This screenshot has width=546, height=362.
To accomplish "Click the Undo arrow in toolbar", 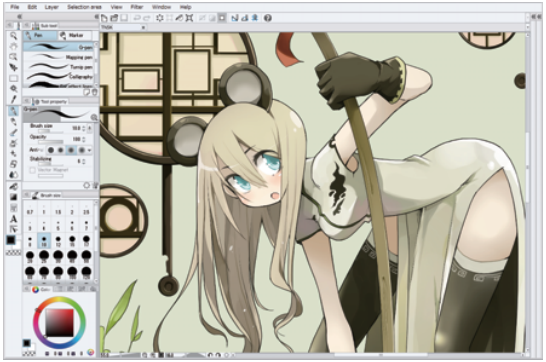I will (137, 18).
